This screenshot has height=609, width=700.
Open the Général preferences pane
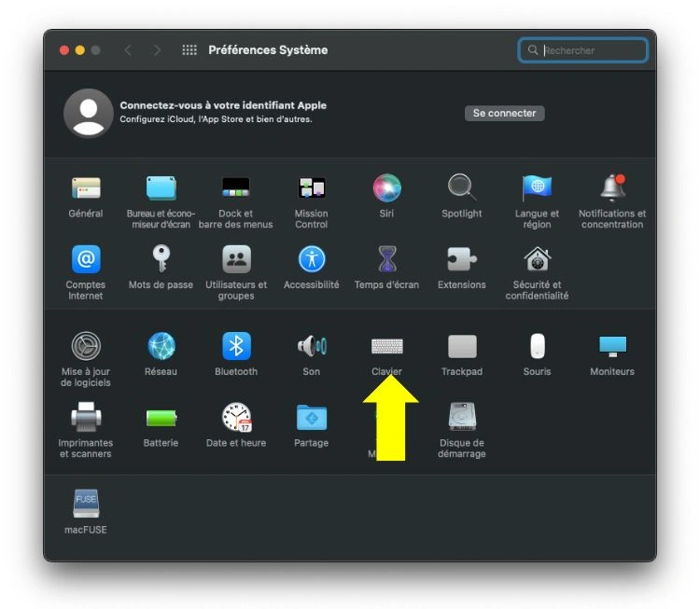pyautogui.click(x=86, y=187)
